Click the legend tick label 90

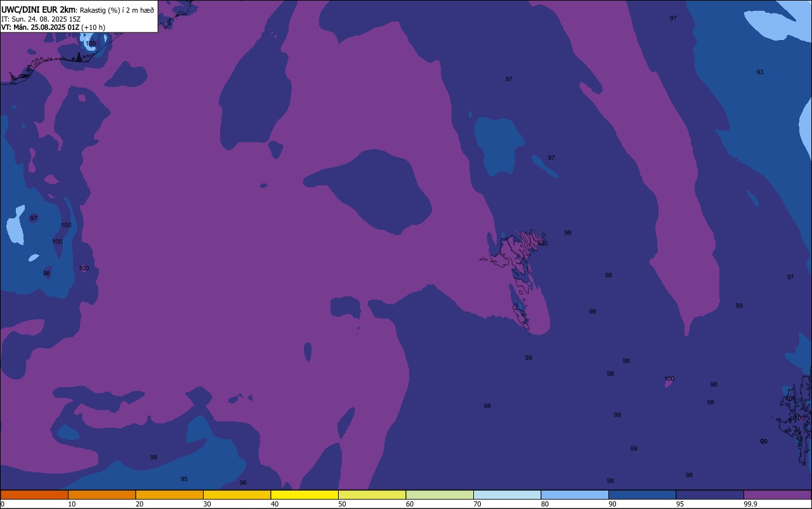[612, 504]
